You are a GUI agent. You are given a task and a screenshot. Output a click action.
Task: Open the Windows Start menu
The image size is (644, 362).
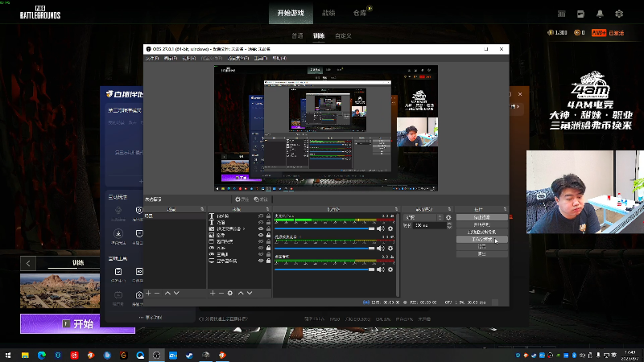[x=8, y=355]
